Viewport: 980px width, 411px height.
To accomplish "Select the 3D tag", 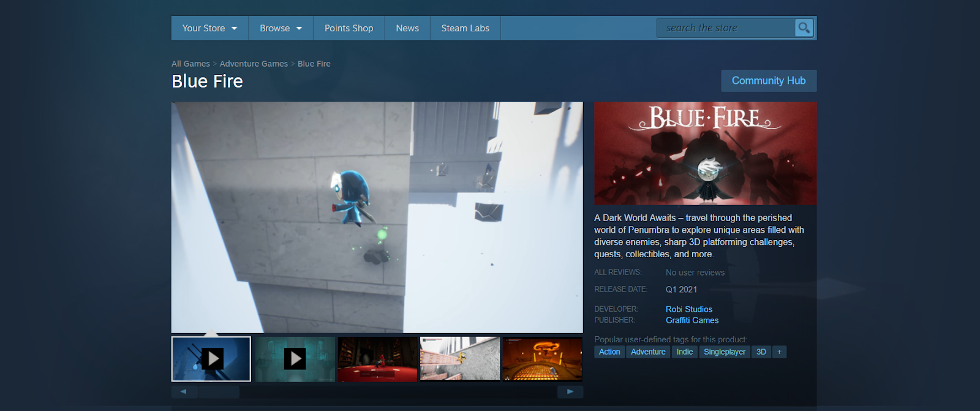I will 761,352.
